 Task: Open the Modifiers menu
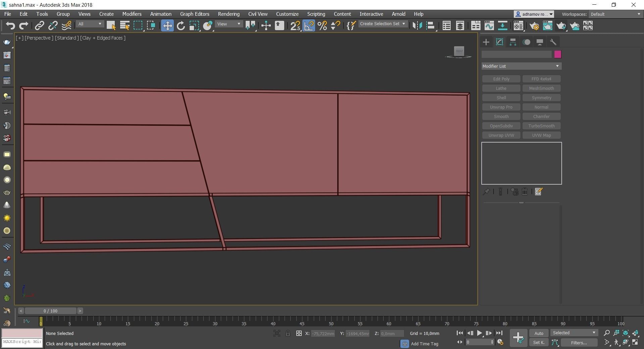click(x=132, y=14)
